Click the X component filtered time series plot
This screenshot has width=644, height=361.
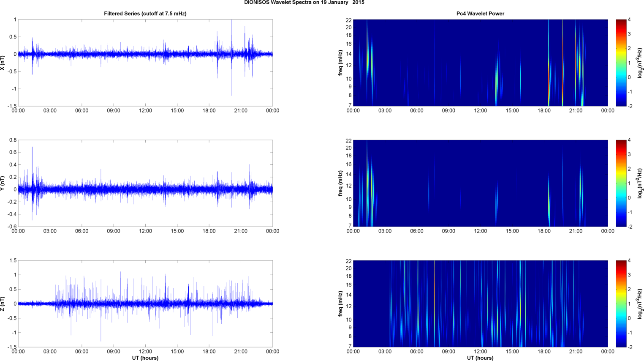(145, 63)
